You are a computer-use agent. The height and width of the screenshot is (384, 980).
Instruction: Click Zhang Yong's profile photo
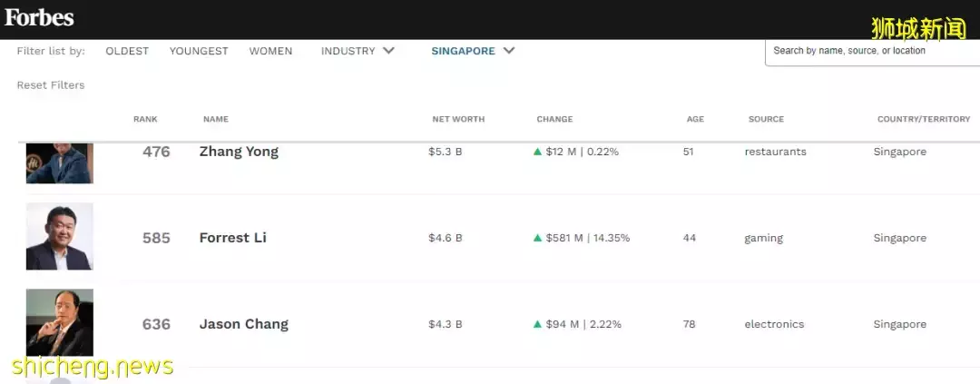(x=60, y=163)
